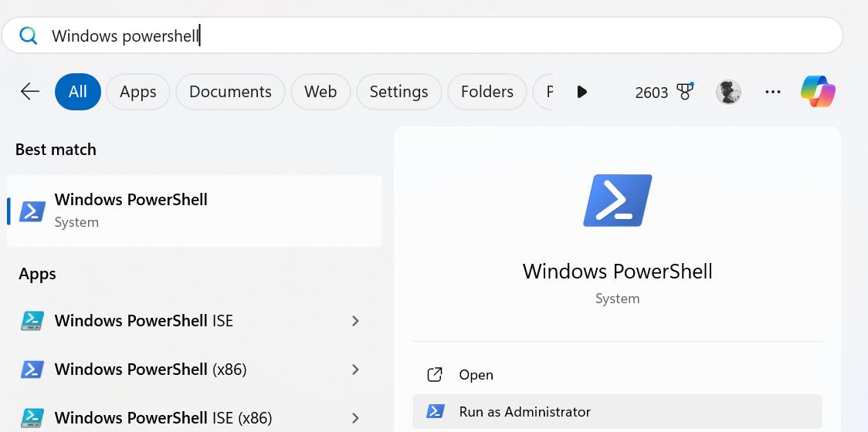Click the Windows PowerShell best match icon

[x=32, y=211]
